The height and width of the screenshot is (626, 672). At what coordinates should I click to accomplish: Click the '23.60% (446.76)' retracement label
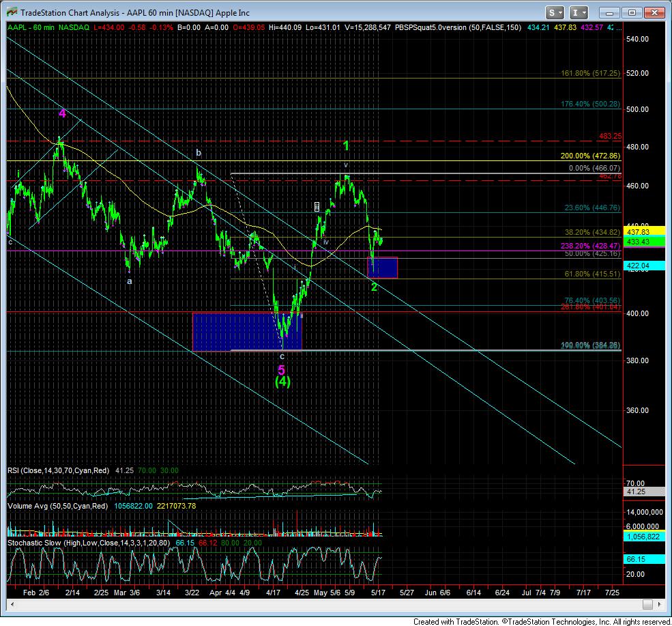(x=592, y=208)
